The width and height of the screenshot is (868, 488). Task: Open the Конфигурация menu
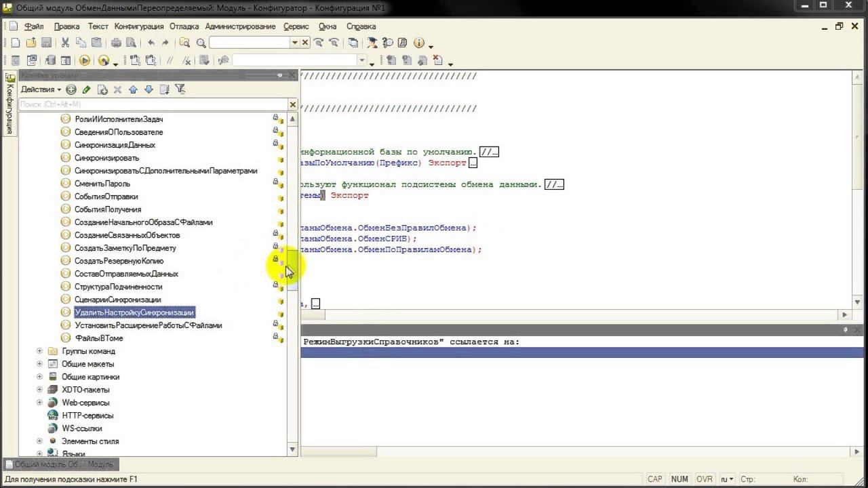pyautogui.click(x=139, y=26)
